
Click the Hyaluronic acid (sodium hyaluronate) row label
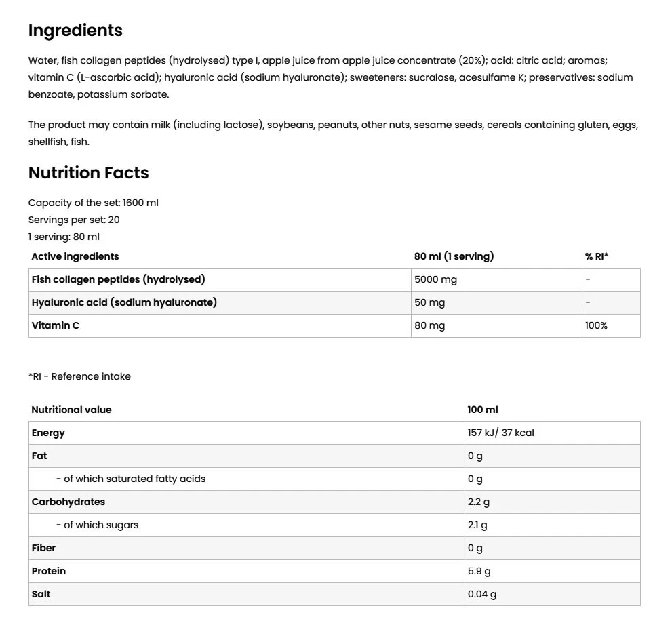coord(124,302)
